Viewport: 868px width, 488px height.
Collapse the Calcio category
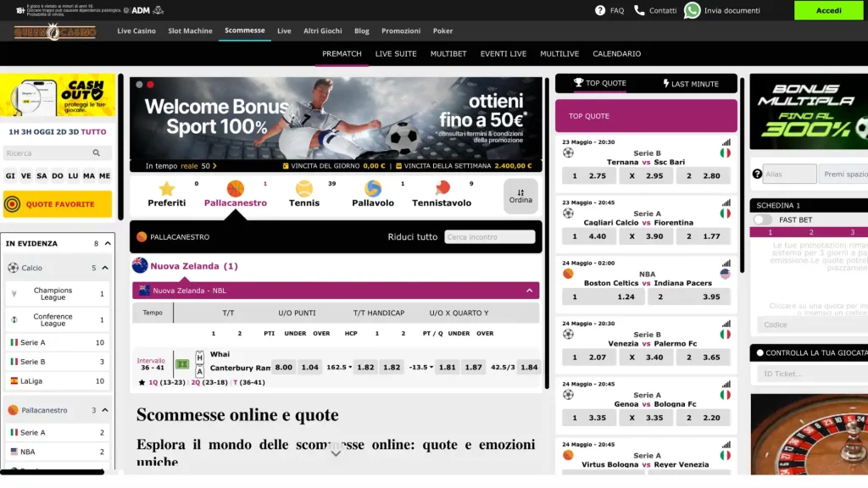coord(104,268)
